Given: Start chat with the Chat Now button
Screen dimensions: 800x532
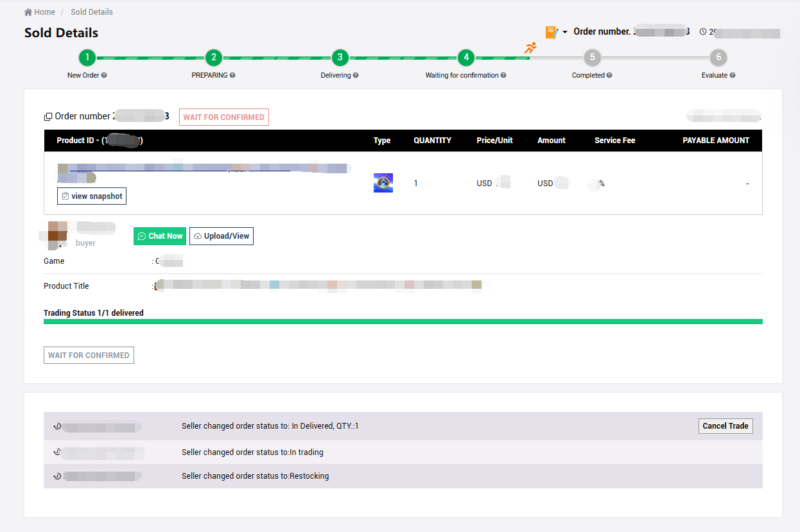Looking at the screenshot, I should coord(160,236).
